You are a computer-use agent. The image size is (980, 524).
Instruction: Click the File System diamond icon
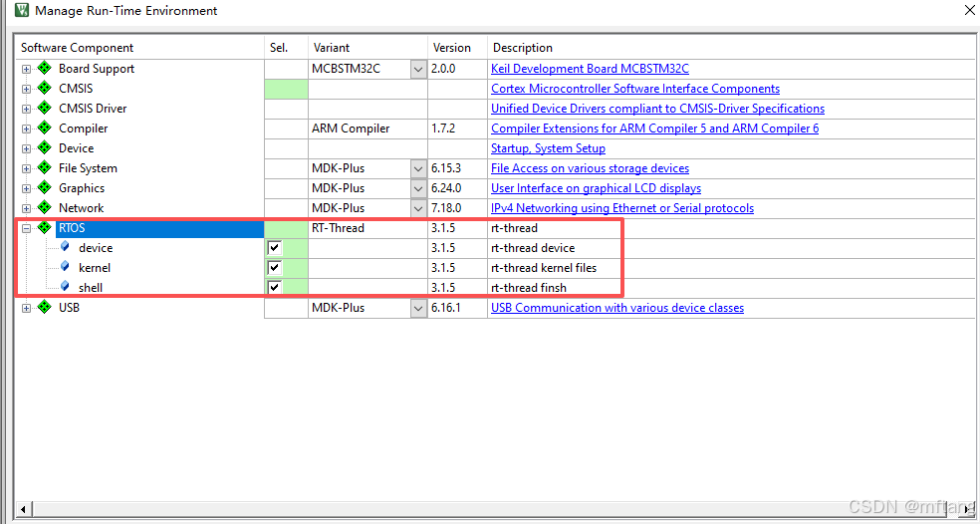[45, 168]
